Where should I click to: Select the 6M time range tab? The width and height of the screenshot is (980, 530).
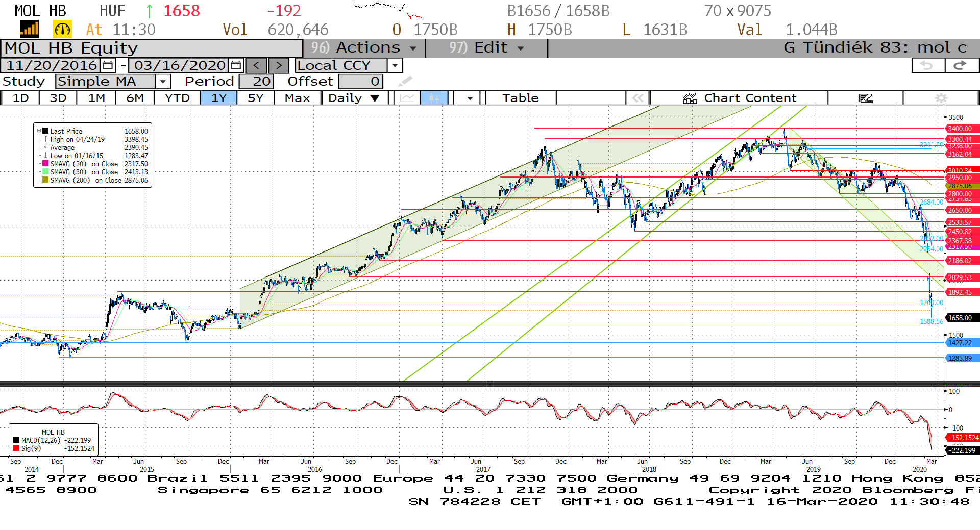pyautogui.click(x=135, y=98)
